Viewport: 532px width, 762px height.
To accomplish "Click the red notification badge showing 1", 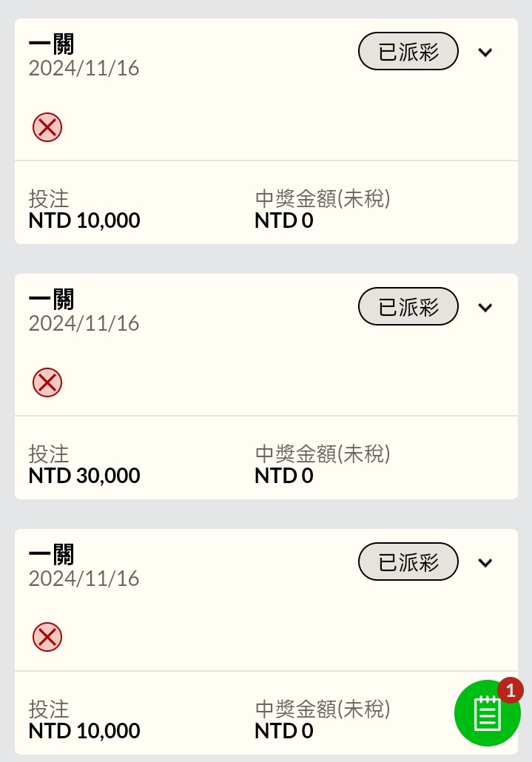I will click(x=510, y=689).
